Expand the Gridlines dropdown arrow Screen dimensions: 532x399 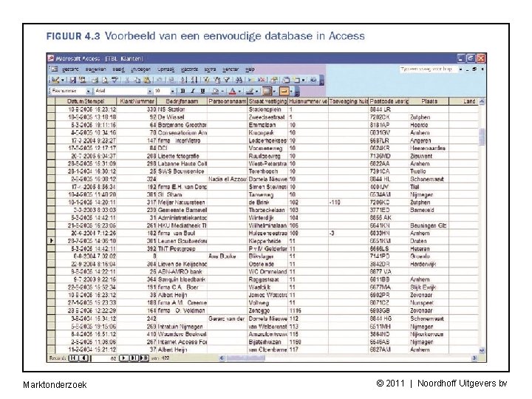pyautogui.click(x=274, y=92)
